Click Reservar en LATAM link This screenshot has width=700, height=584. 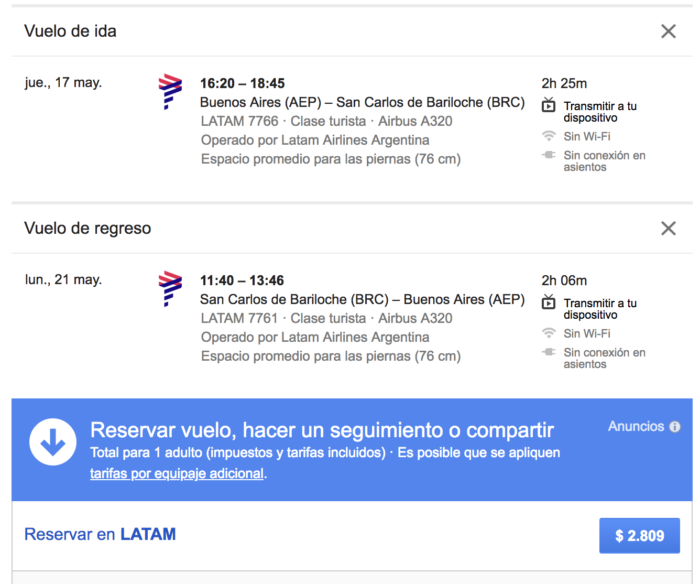(100, 534)
